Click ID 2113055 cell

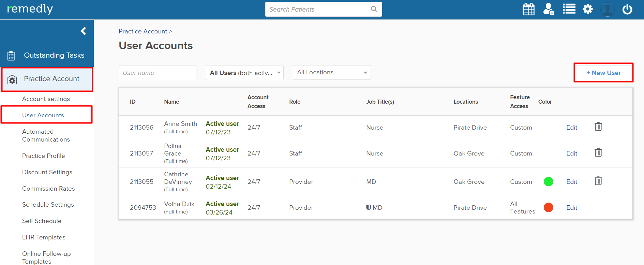(141, 182)
